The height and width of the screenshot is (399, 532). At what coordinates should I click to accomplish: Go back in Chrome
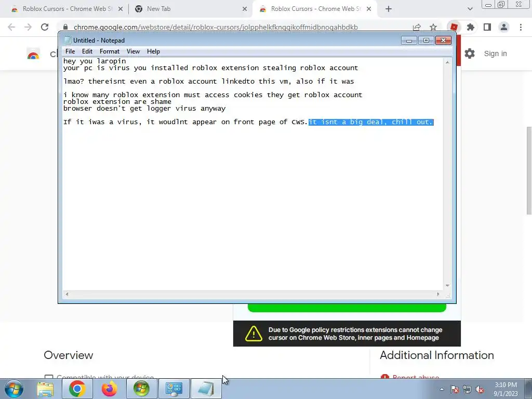point(11,27)
